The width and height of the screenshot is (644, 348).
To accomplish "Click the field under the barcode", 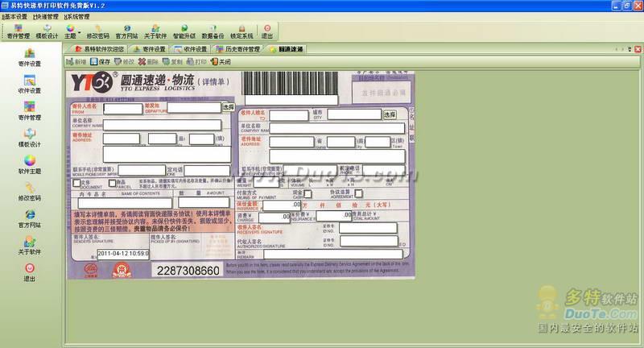I will pyautogui.click(x=291, y=100).
